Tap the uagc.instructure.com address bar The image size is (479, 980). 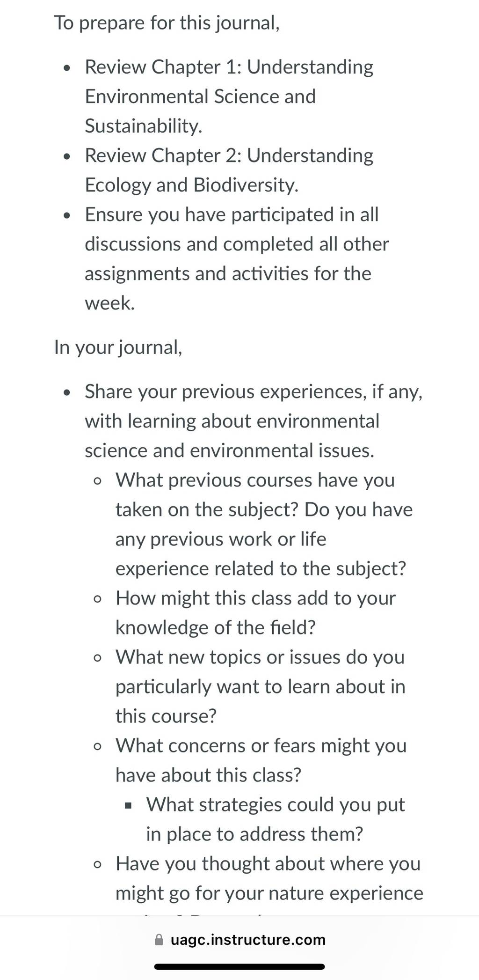[239, 940]
